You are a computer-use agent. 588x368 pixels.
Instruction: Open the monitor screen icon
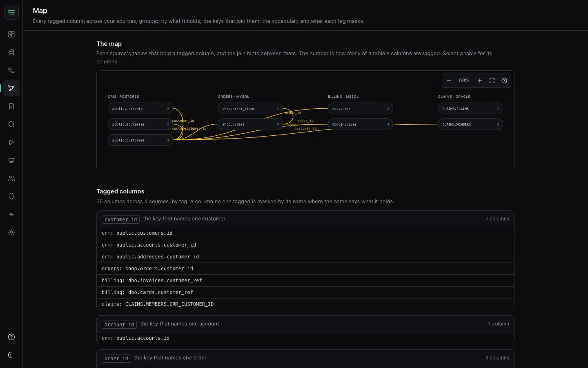[x=11, y=160]
